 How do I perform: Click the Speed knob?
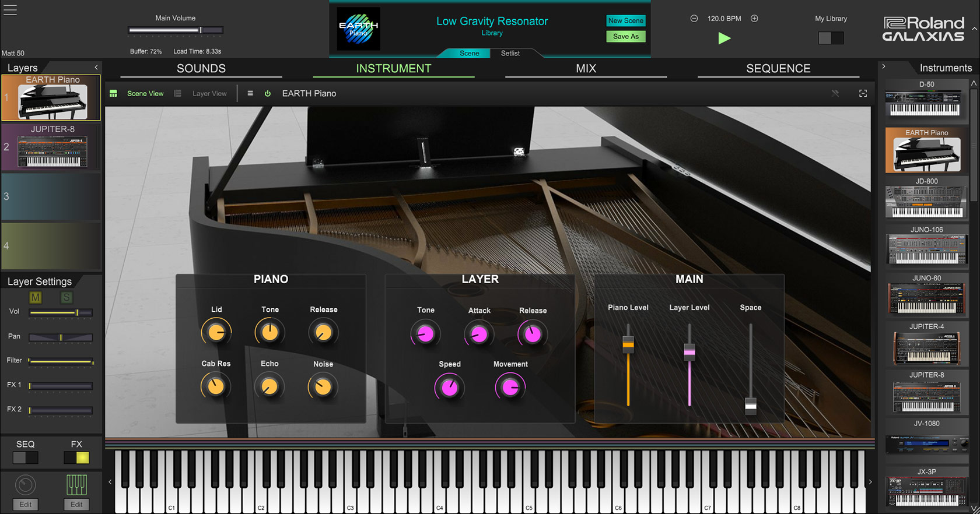[450, 388]
